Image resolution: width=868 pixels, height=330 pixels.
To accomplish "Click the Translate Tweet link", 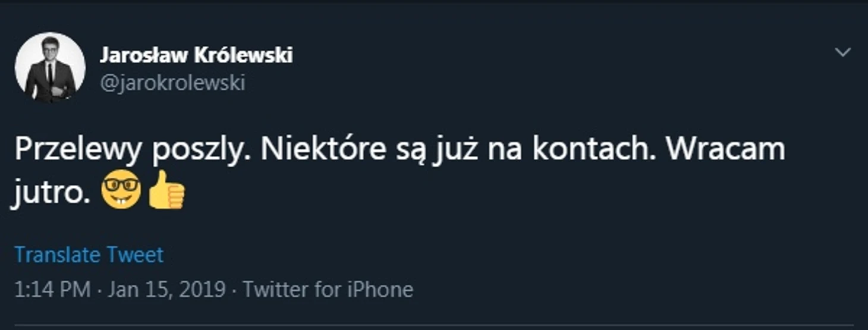I will (x=89, y=255).
